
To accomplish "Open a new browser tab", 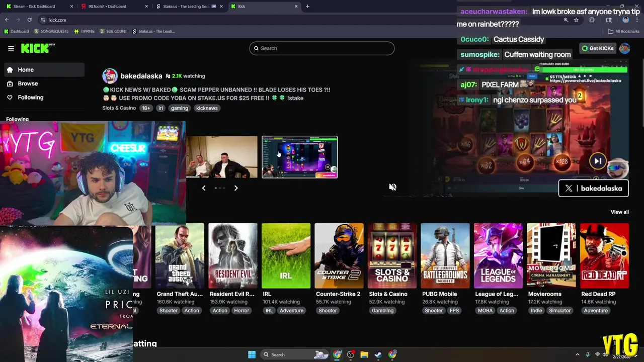I will coord(307,7).
